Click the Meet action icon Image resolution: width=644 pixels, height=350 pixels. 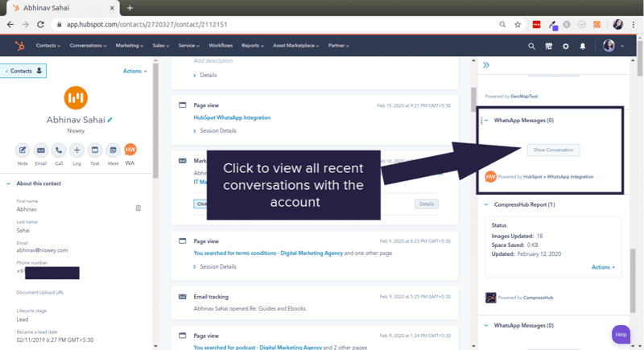click(113, 150)
